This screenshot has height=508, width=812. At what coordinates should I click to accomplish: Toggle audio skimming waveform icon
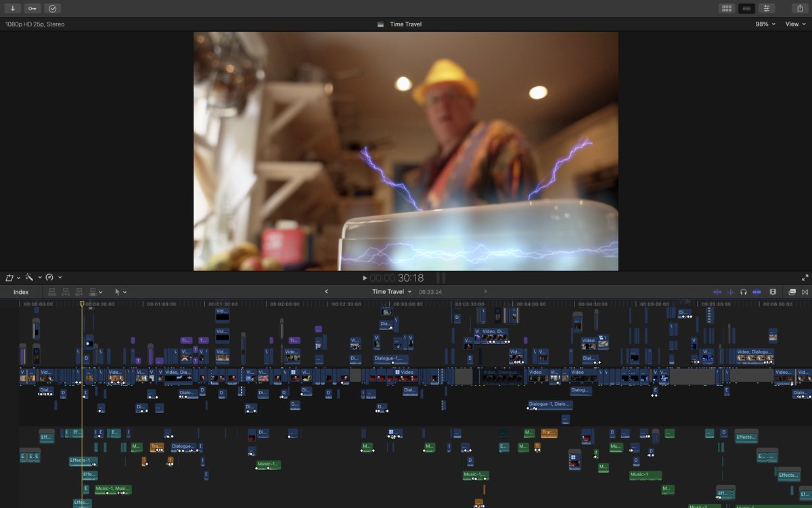click(x=730, y=292)
